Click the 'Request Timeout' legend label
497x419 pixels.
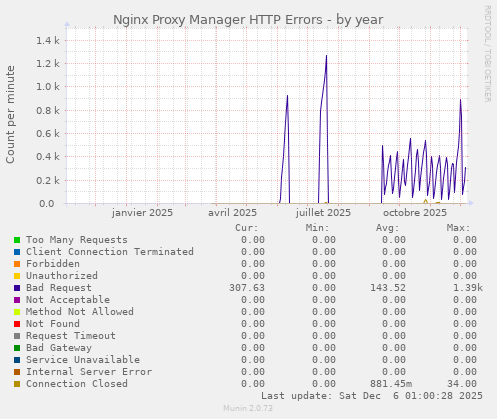(x=71, y=336)
